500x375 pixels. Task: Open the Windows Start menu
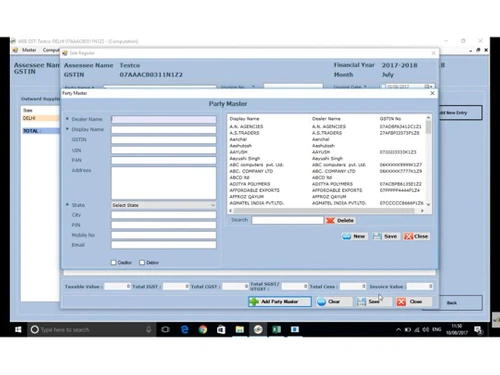pos(18,330)
